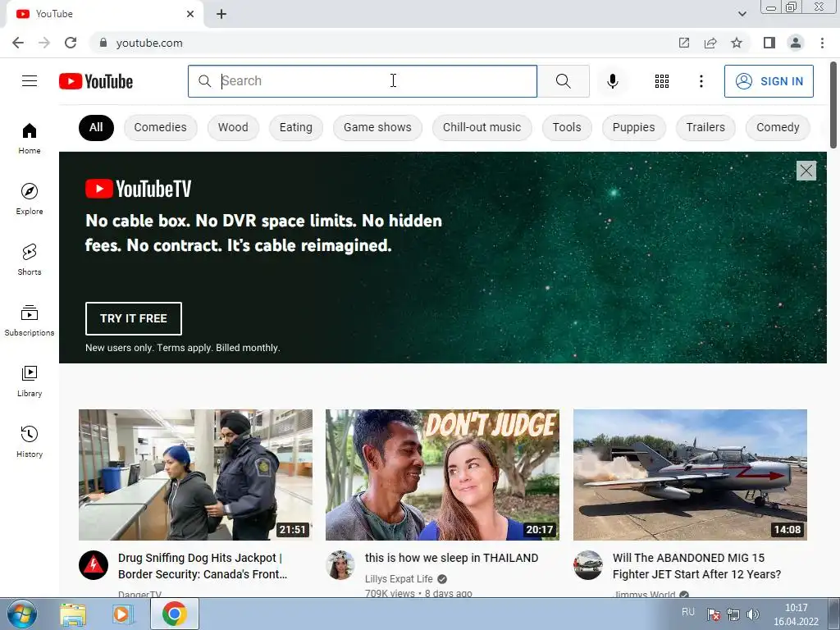Open Subscriptions in the sidebar
The image size is (840, 630).
coord(30,321)
